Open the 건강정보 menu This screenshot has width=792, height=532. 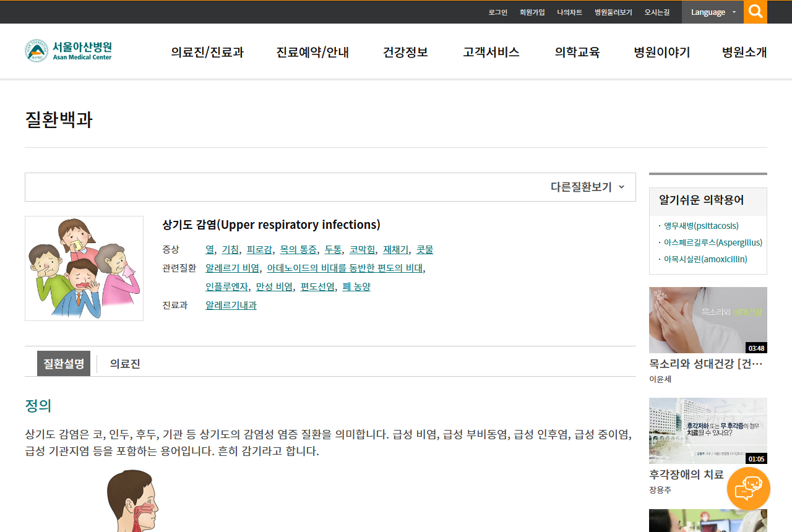coord(405,52)
